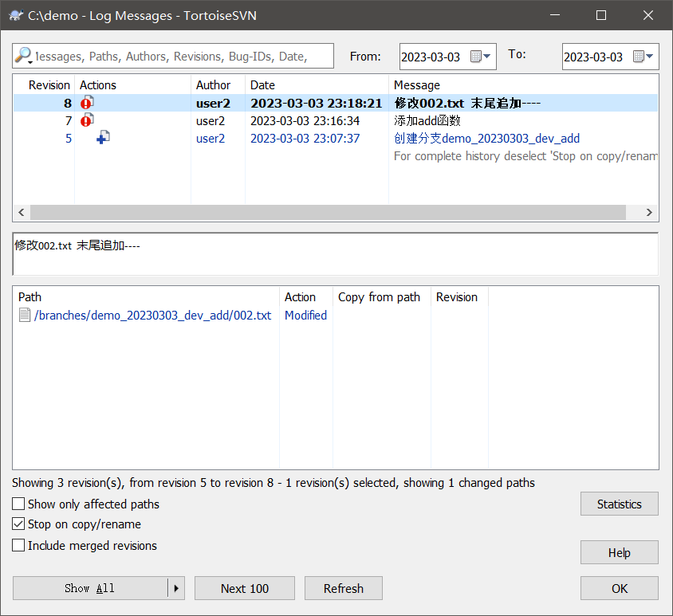Image resolution: width=673 pixels, height=616 pixels.
Task: Click the horizontal scrollbar right arrow
Action: (x=649, y=212)
